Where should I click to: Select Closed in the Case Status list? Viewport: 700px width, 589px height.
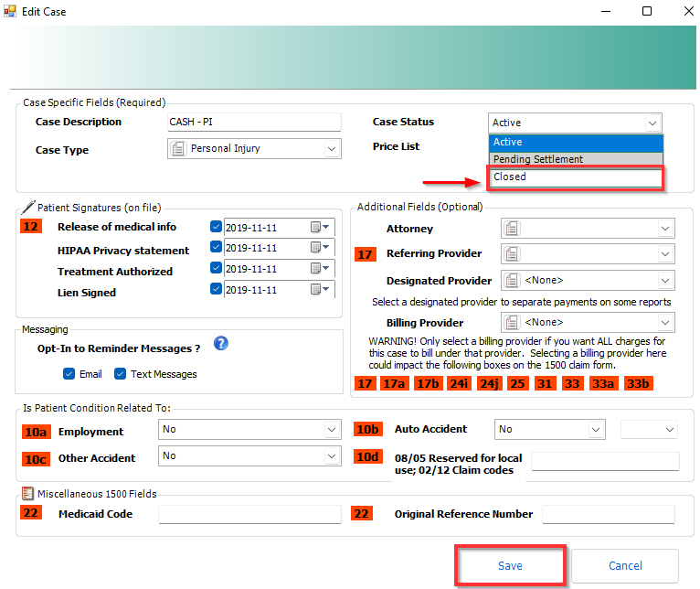click(x=576, y=177)
